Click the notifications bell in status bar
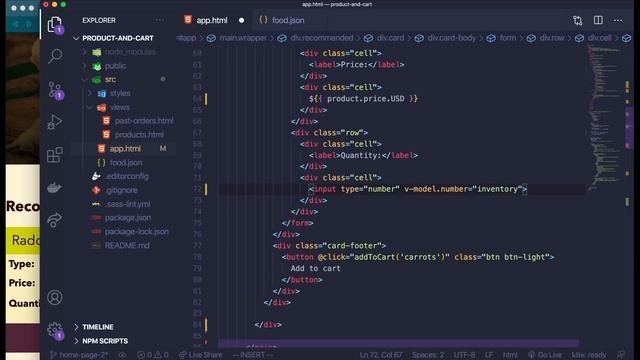Screen dimensions: 640x360 (621, 355)
